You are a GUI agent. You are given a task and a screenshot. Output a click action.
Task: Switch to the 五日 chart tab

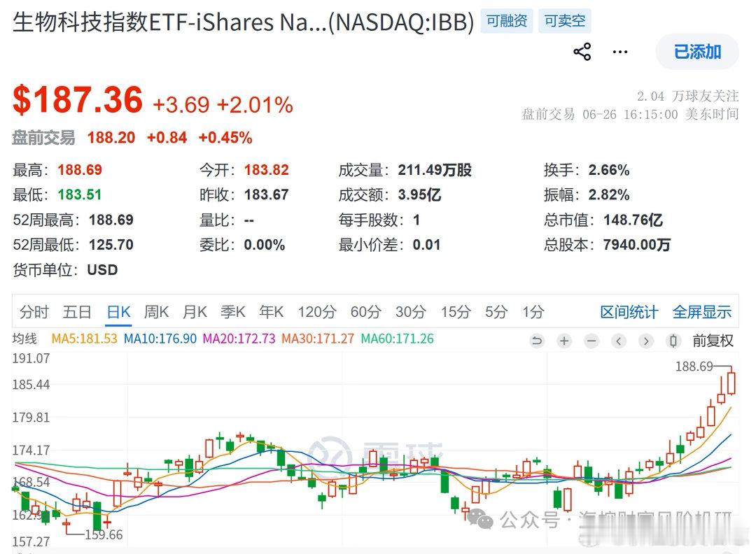pos(77,312)
